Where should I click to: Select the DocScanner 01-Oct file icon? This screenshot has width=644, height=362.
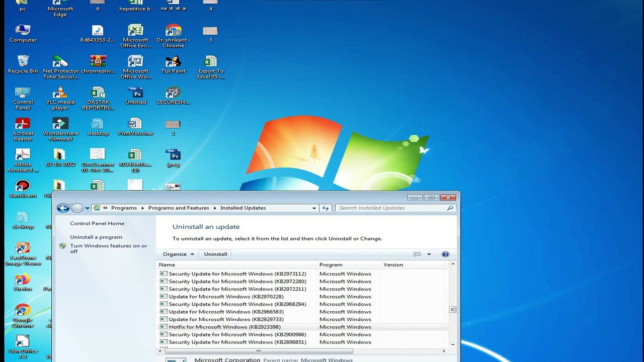(98, 160)
